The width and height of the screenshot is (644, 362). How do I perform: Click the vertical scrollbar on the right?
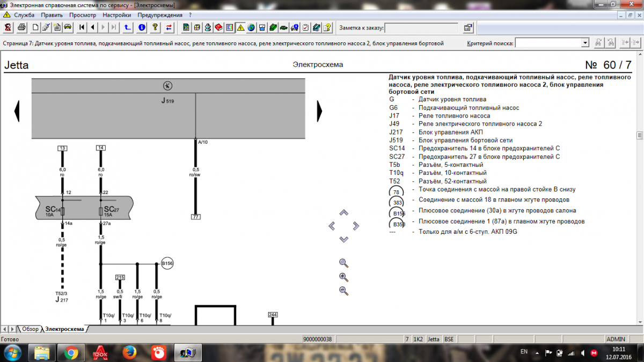(640, 188)
